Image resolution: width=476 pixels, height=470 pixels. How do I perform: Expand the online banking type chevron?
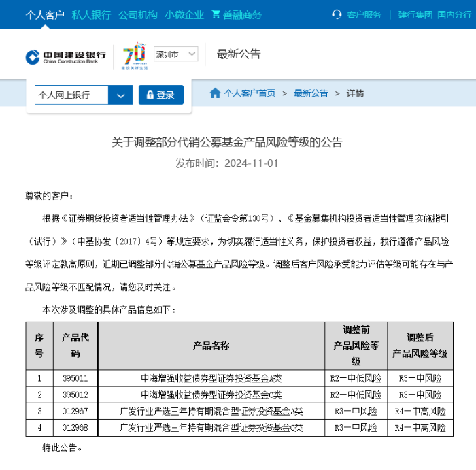tap(120, 95)
